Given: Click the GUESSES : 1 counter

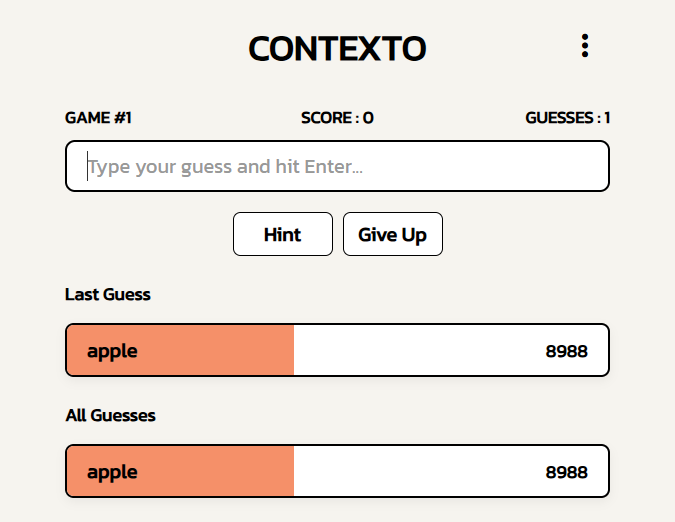Looking at the screenshot, I should click(568, 117).
